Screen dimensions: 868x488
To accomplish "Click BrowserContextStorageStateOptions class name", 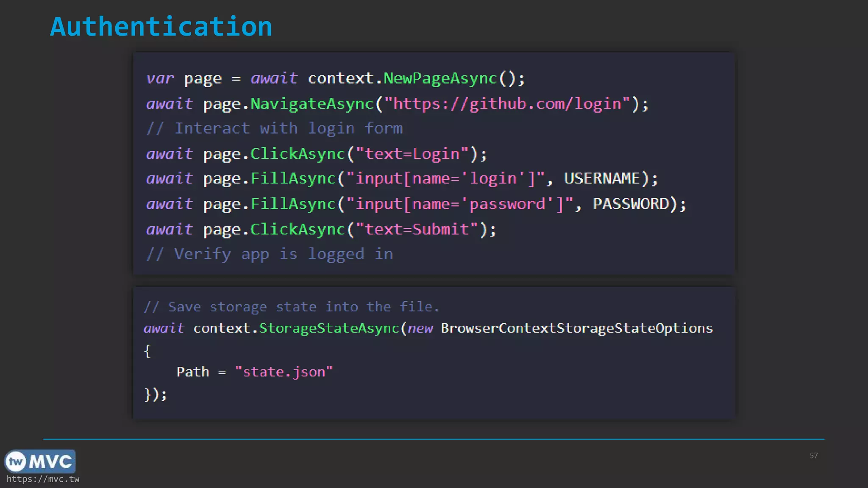I will tap(577, 328).
